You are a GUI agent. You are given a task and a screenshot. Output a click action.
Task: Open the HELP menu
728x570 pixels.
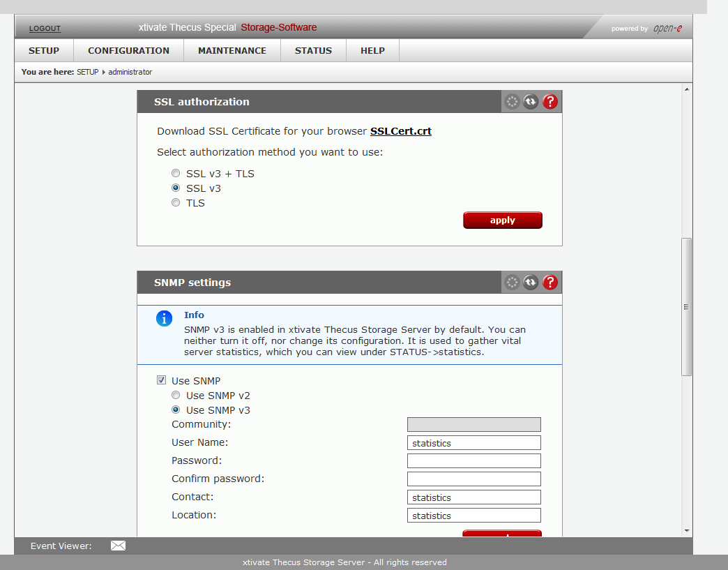click(373, 51)
